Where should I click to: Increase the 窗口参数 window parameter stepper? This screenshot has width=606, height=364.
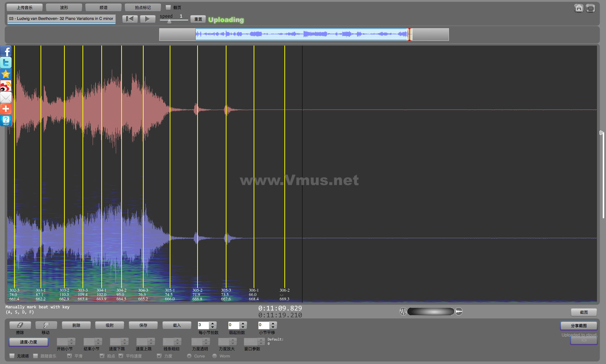[x=261, y=340]
